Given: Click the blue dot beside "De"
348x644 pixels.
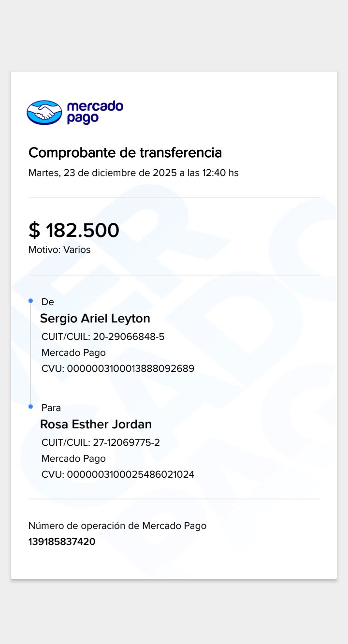Looking at the screenshot, I should pyautogui.click(x=30, y=301).
